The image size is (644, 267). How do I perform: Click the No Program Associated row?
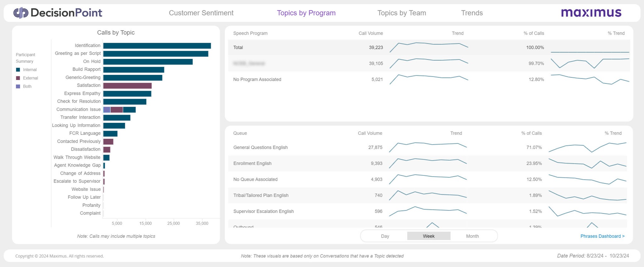429,79
